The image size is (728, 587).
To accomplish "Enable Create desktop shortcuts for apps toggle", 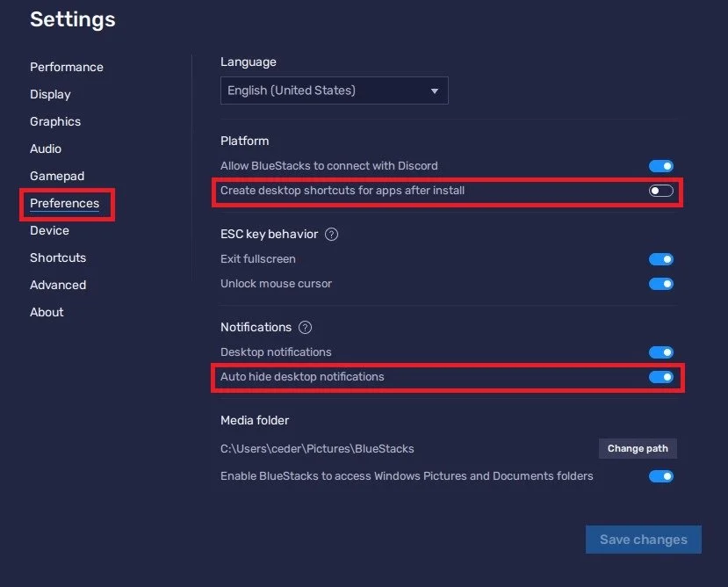I will click(x=661, y=191).
